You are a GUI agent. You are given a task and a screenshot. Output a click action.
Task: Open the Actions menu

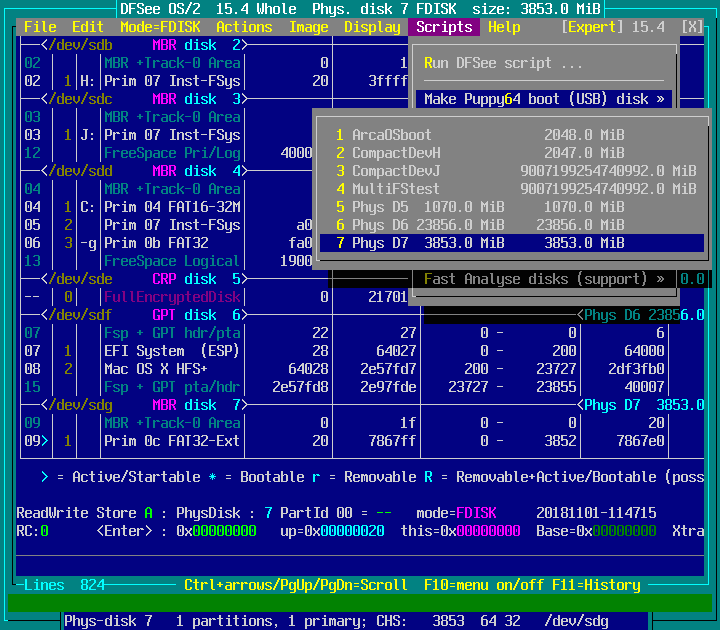[x=244, y=27]
